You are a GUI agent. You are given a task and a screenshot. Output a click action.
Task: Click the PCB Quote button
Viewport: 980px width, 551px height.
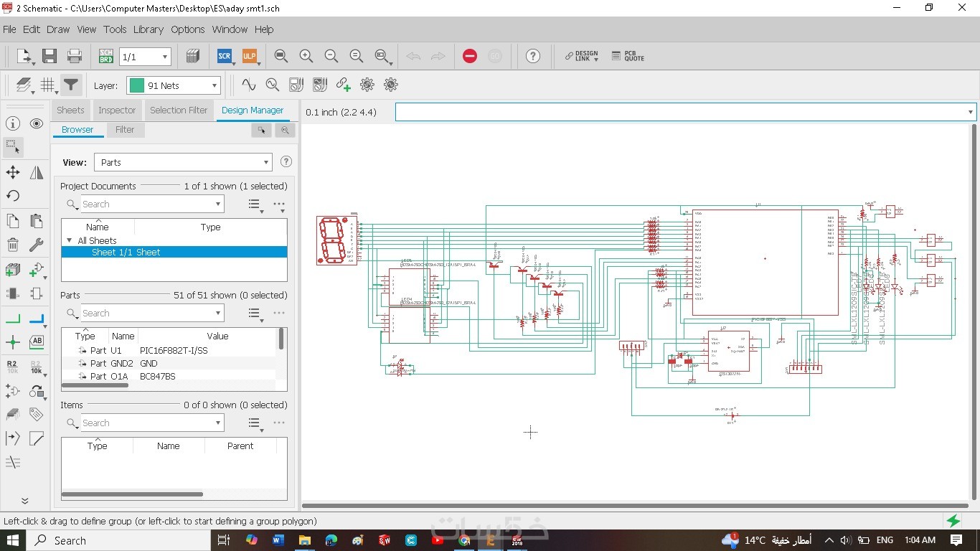pos(628,56)
